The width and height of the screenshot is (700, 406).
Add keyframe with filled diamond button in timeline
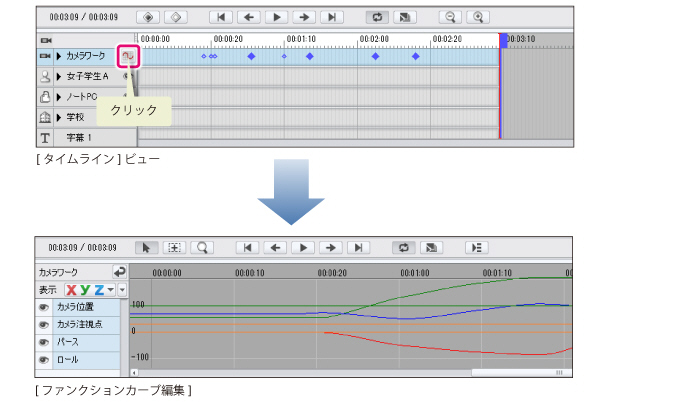tap(148, 17)
